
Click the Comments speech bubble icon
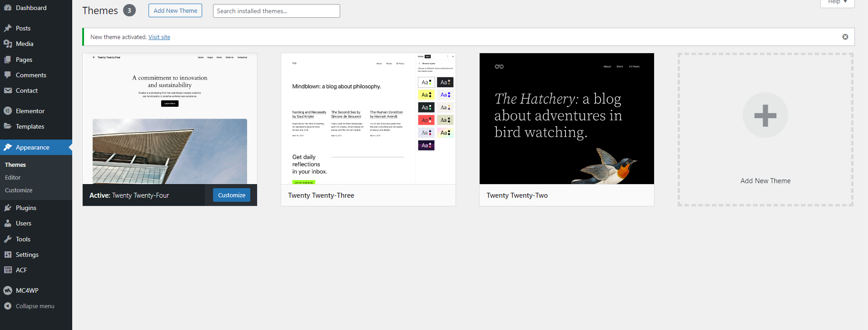(8, 75)
